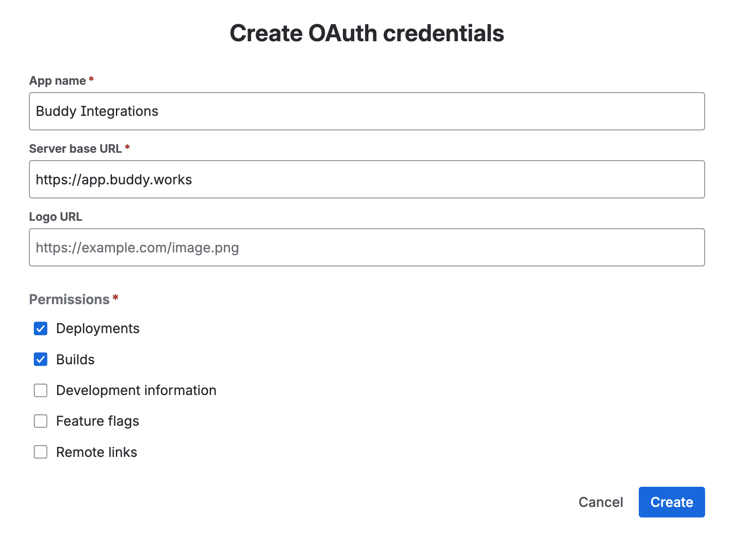Image resolution: width=756 pixels, height=546 pixels.
Task: Click the Server base URL label
Action: click(x=76, y=148)
